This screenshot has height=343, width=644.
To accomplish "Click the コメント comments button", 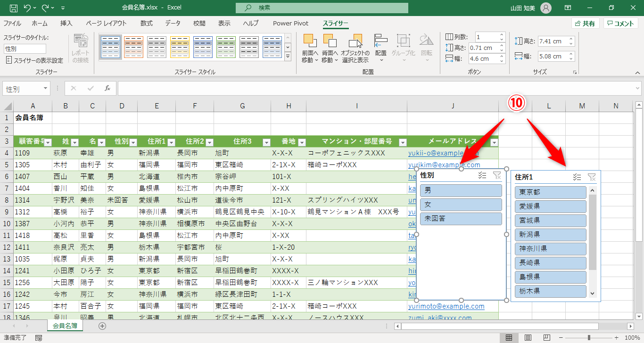I will pyautogui.click(x=620, y=24).
